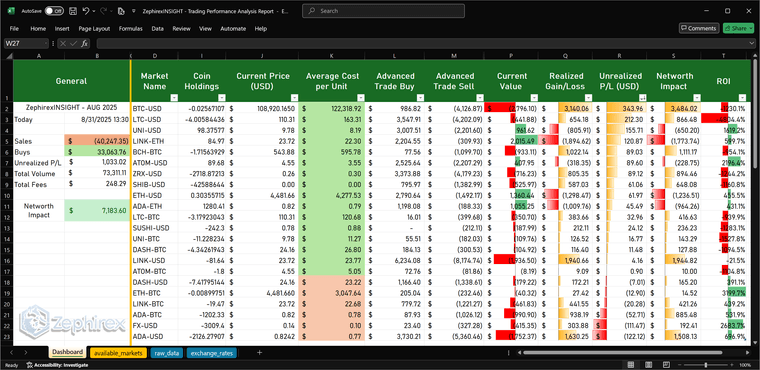Click the formula bar cancel X icon
Viewport: 760px width, 370px height.
point(63,44)
